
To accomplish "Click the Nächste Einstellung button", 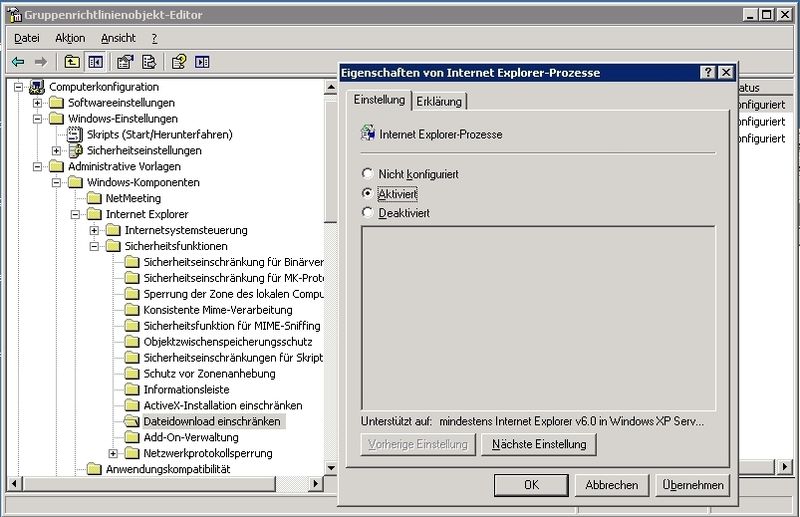I will click(539, 445).
